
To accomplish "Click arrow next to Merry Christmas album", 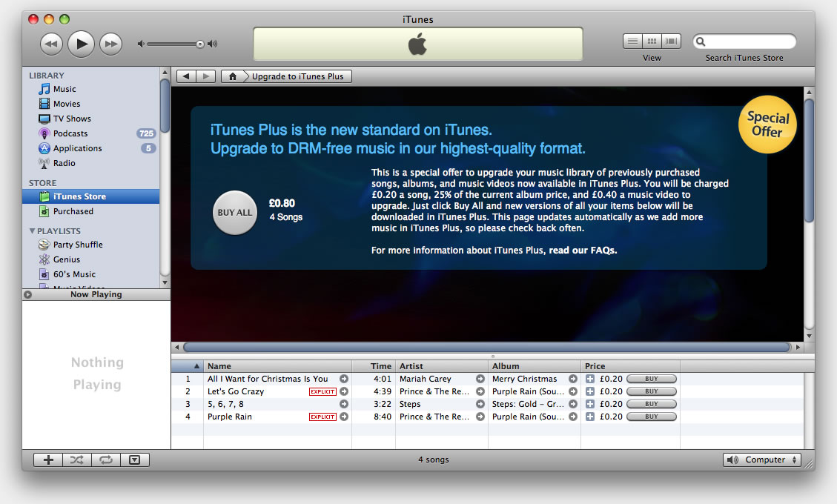I will point(573,379).
